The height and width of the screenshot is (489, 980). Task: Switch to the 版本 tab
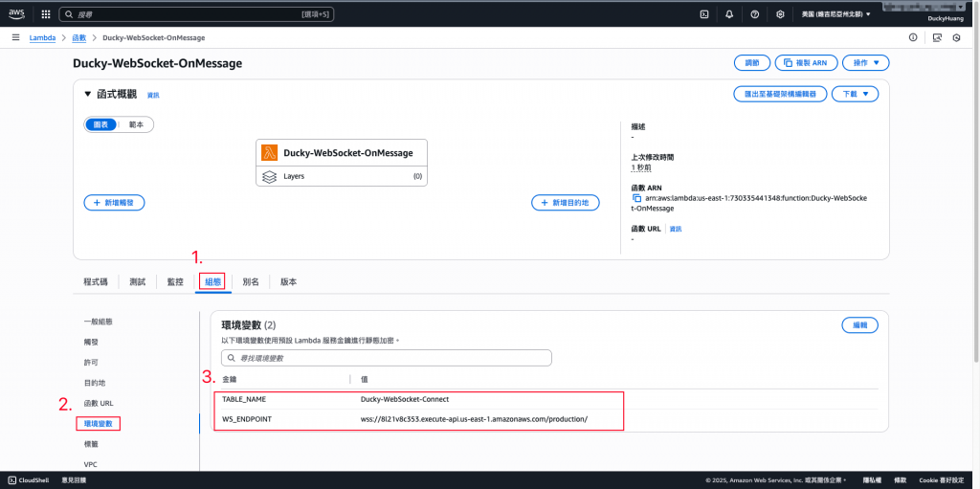288,282
